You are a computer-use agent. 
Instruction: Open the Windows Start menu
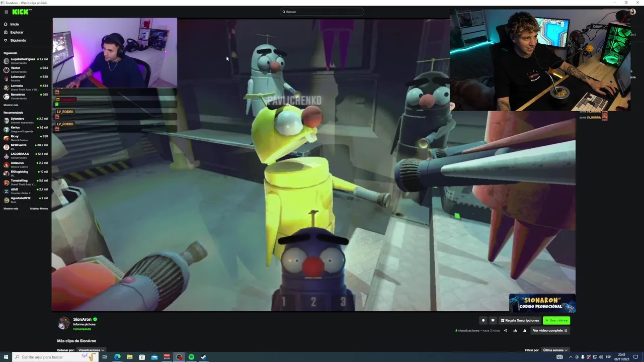6,357
